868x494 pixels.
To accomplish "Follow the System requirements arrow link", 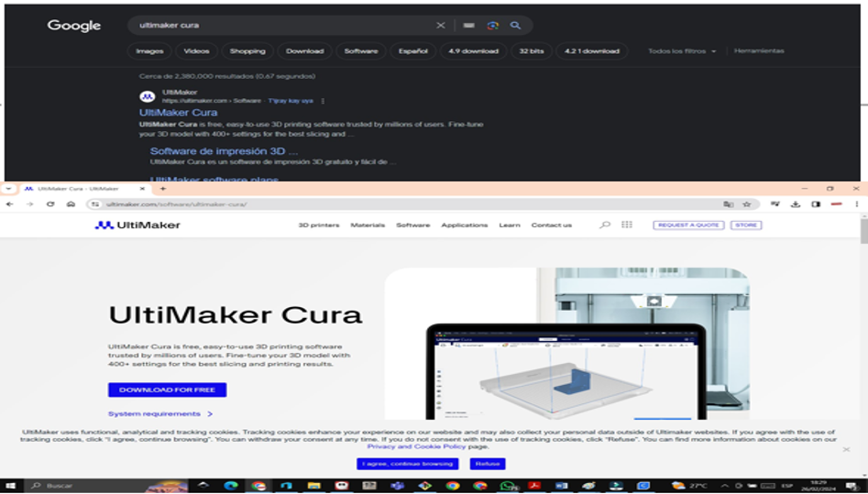I will [160, 413].
